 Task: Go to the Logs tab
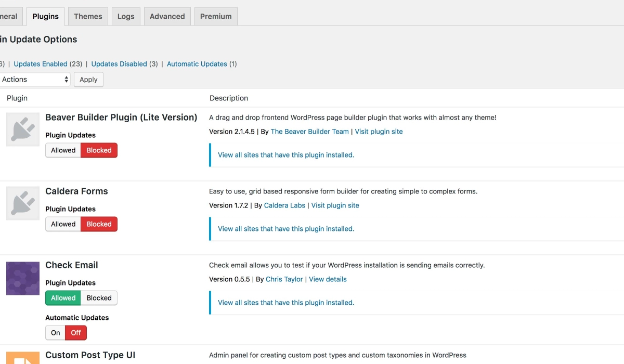126,16
